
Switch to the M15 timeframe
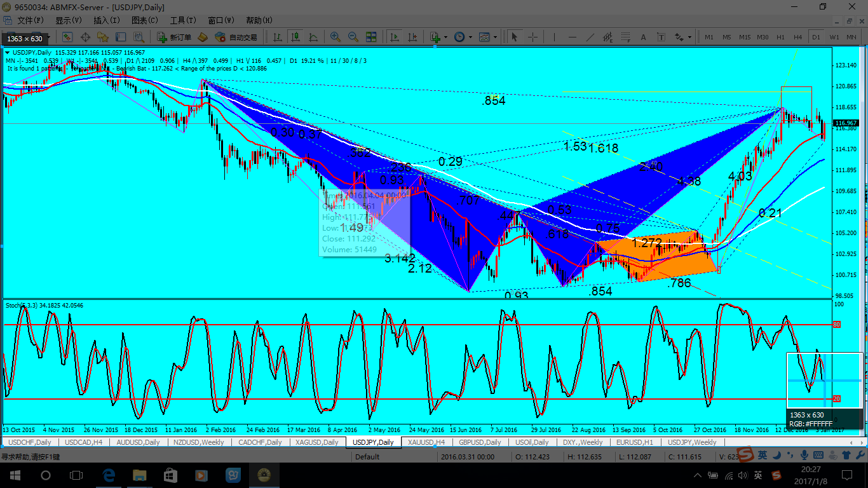[745, 37]
